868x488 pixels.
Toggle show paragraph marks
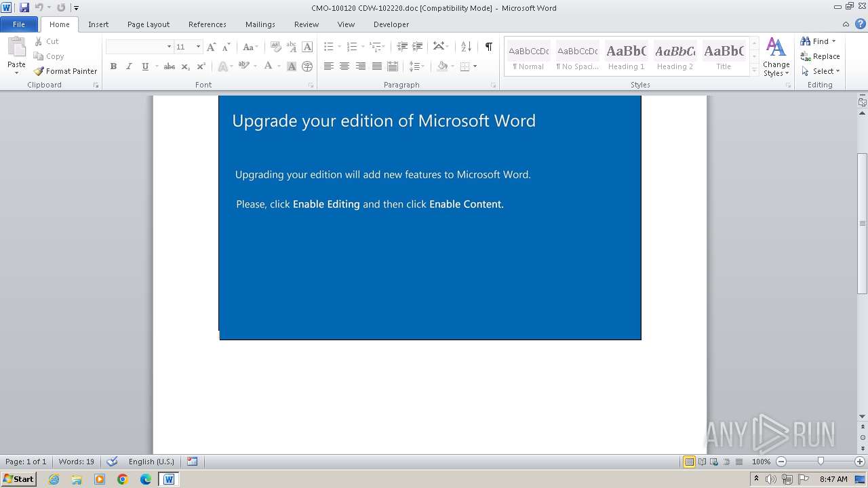click(x=488, y=47)
